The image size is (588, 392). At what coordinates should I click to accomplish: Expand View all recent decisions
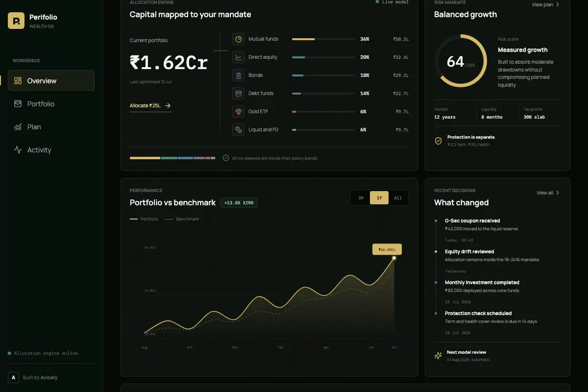coord(548,193)
